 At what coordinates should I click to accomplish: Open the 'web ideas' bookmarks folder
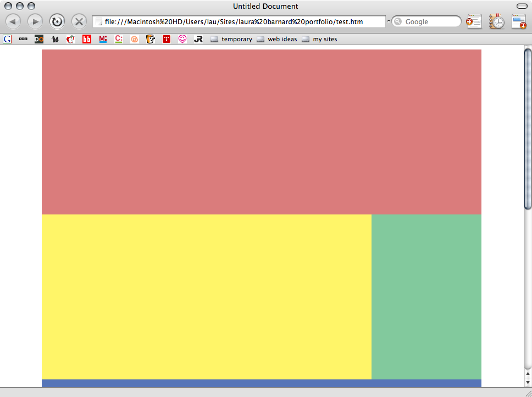tap(277, 40)
